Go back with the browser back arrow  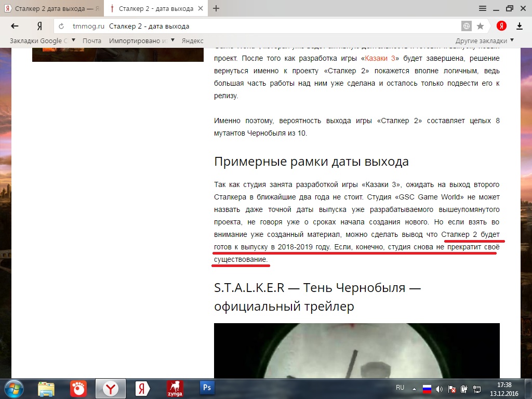click(x=15, y=26)
